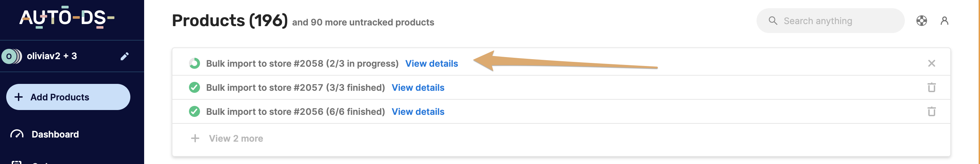
Task: Click the AutoDS logo
Action: pyautogui.click(x=67, y=18)
